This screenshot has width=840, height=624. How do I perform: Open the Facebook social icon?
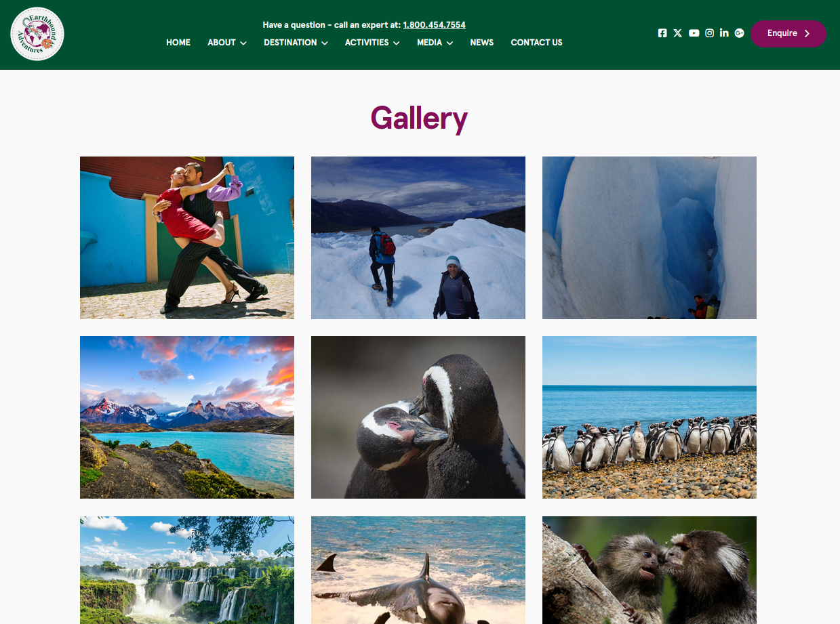(x=662, y=33)
